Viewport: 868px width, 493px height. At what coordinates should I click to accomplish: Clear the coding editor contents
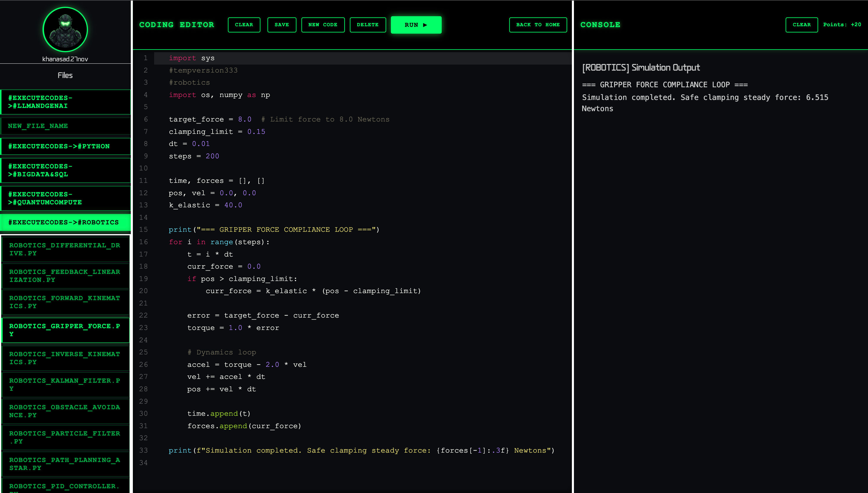pos(244,25)
